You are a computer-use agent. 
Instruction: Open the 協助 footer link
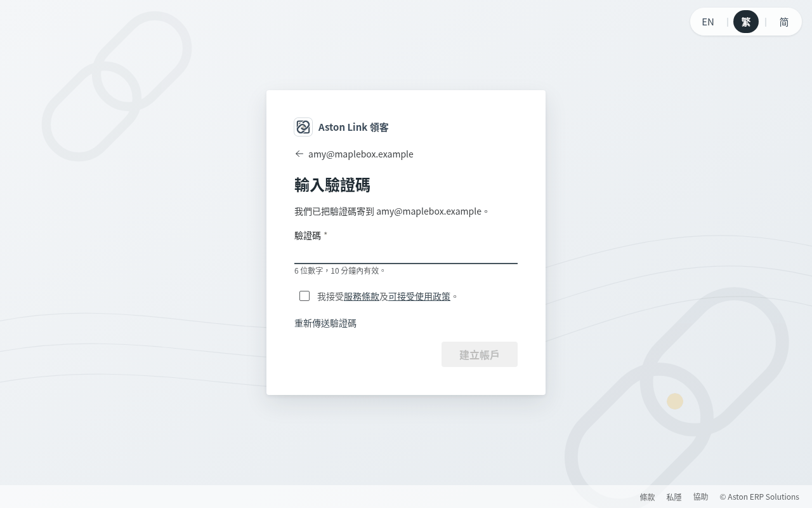(x=700, y=497)
